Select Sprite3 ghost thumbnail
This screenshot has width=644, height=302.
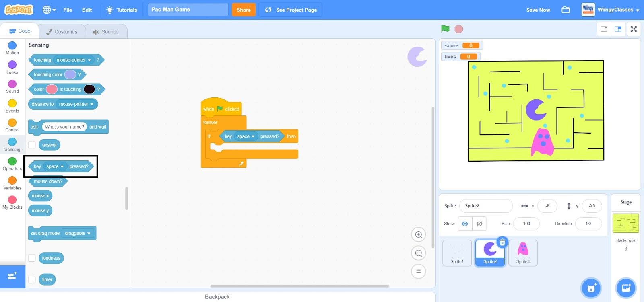point(523,253)
